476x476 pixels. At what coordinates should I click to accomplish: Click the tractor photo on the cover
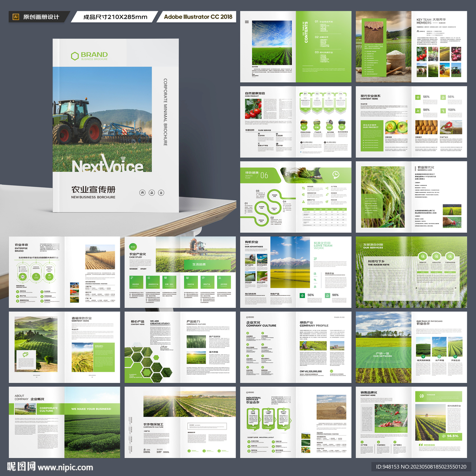point(102,119)
